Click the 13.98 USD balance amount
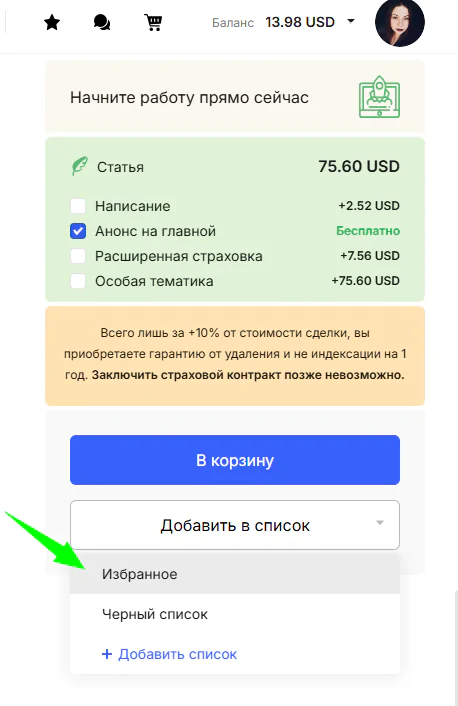This screenshot has height=706, width=458. [x=300, y=22]
